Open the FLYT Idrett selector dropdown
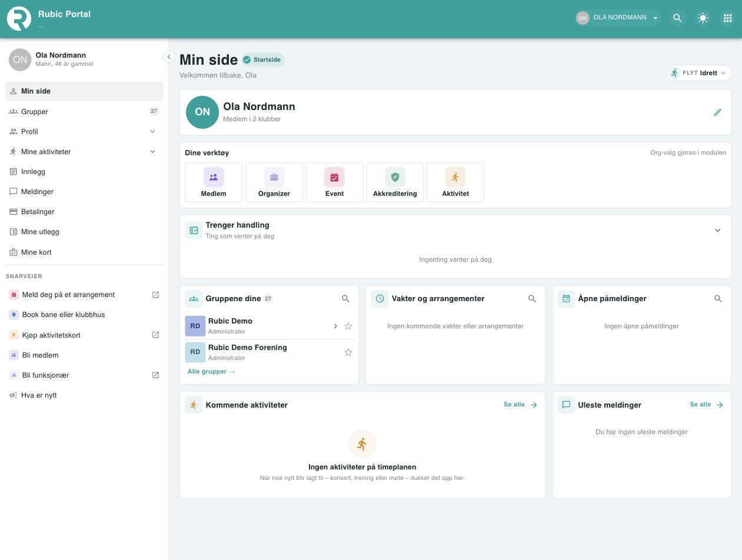 click(699, 73)
